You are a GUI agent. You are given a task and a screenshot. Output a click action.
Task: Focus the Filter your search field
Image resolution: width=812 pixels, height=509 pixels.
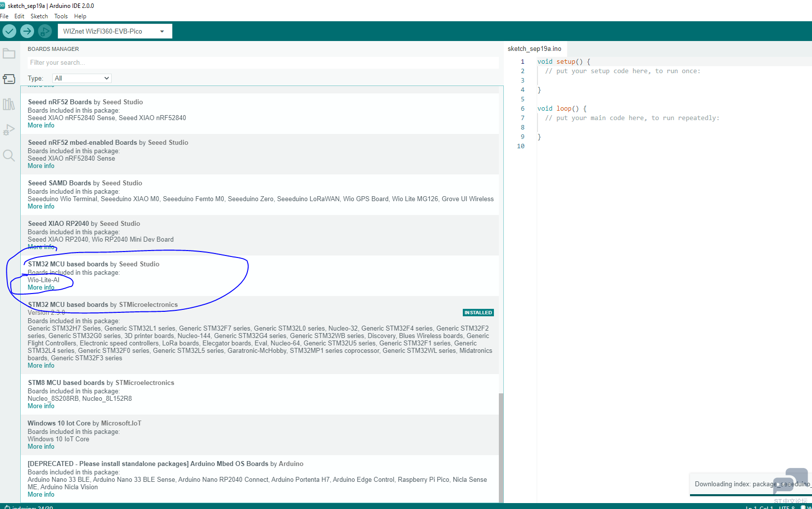coord(263,63)
